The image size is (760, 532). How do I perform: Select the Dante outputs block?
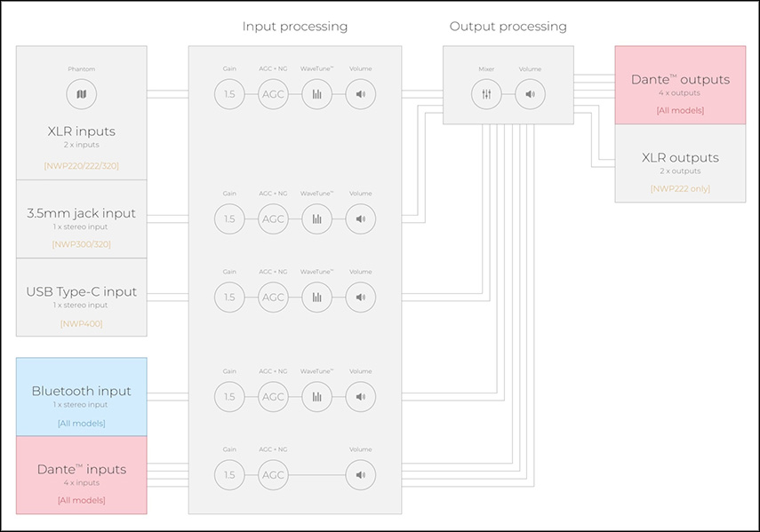[680, 84]
